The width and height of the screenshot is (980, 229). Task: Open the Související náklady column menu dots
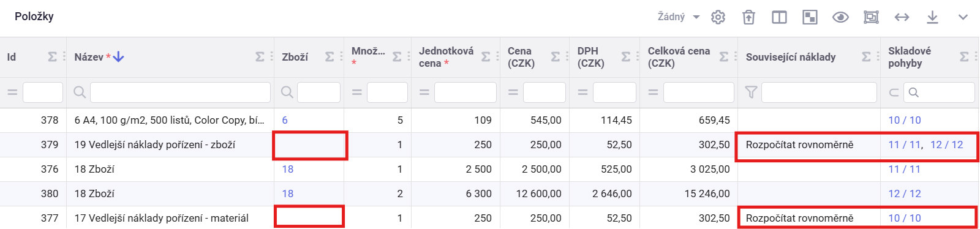[x=878, y=57]
